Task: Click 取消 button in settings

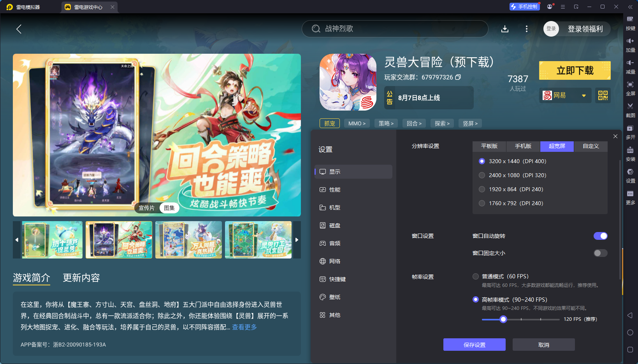Action: coord(544,345)
